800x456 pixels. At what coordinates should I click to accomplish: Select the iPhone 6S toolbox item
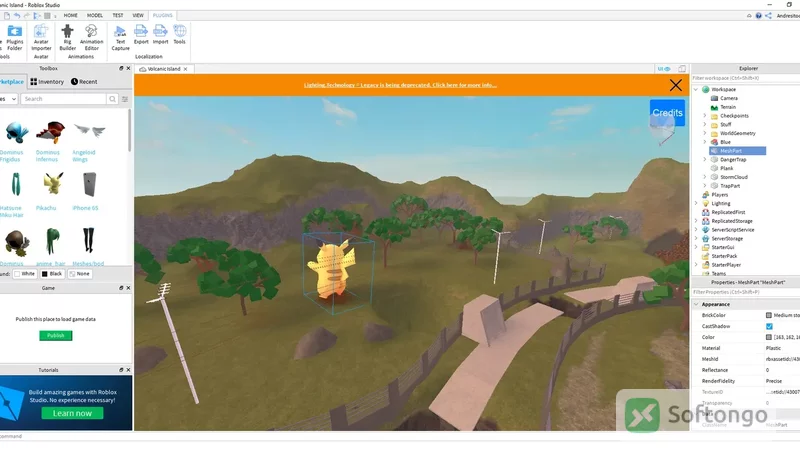(88, 191)
